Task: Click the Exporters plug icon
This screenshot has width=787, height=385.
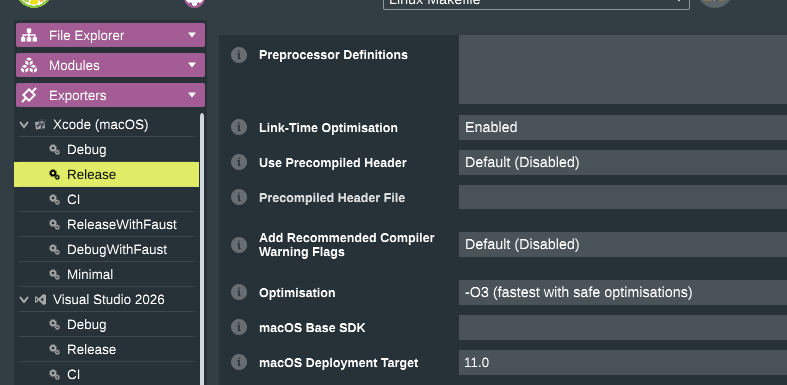Action: pyautogui.click(x=29, y=95)
